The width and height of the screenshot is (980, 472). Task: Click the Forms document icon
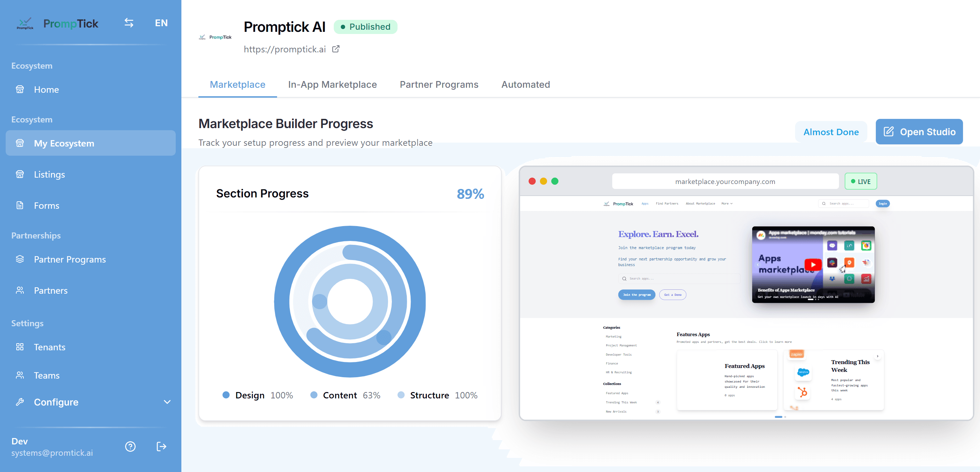(x=20, y=206)
